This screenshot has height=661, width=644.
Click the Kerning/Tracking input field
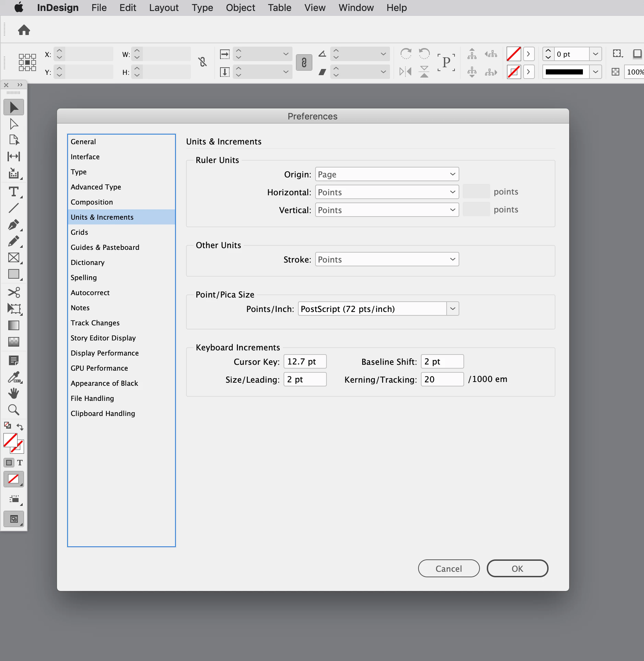(x=442, y=379)
